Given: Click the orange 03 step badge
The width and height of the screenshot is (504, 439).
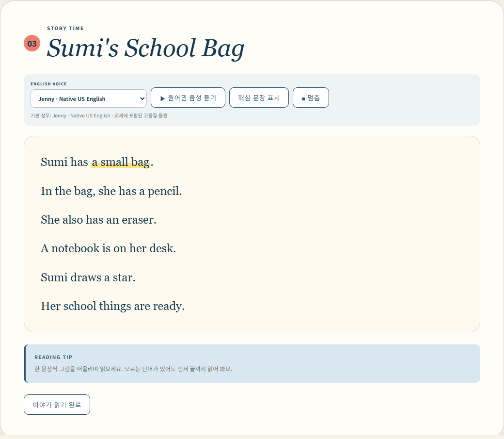Looking at the screenshot, I should click(x=32, y=44).
